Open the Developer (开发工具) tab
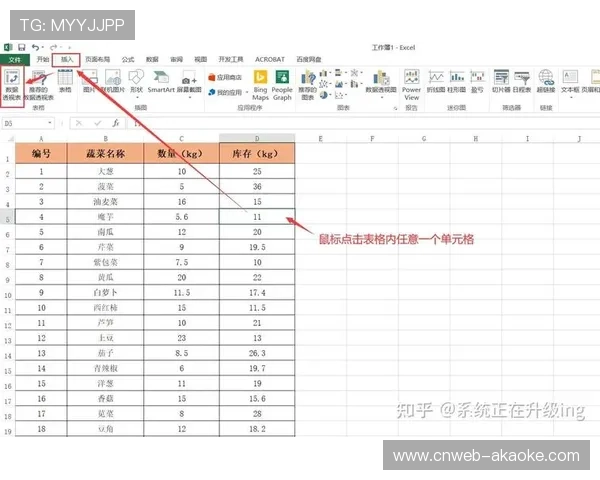 point(231,59)
